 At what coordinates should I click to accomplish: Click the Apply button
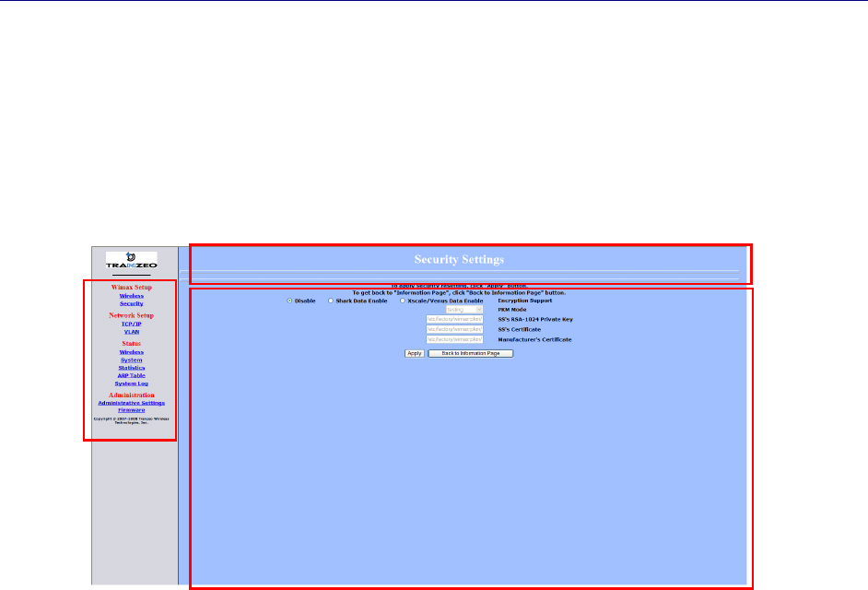(x=415, y=353)
